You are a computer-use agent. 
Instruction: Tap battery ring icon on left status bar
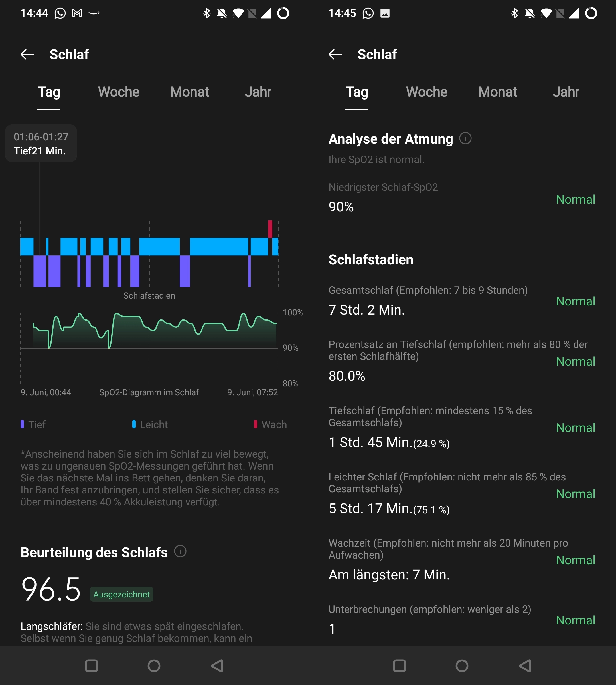coord(283,13)
